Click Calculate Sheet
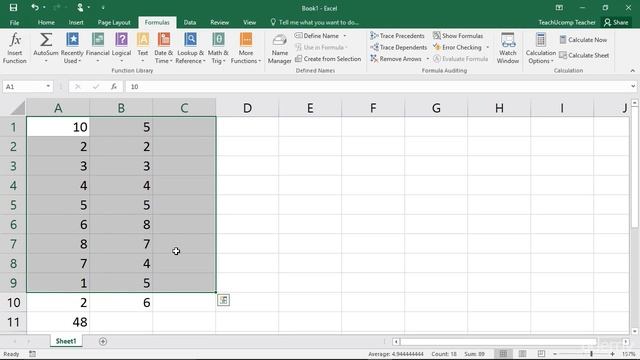Image resolution: width=640 pixels, height=360 pixels. tap(584, 55)
